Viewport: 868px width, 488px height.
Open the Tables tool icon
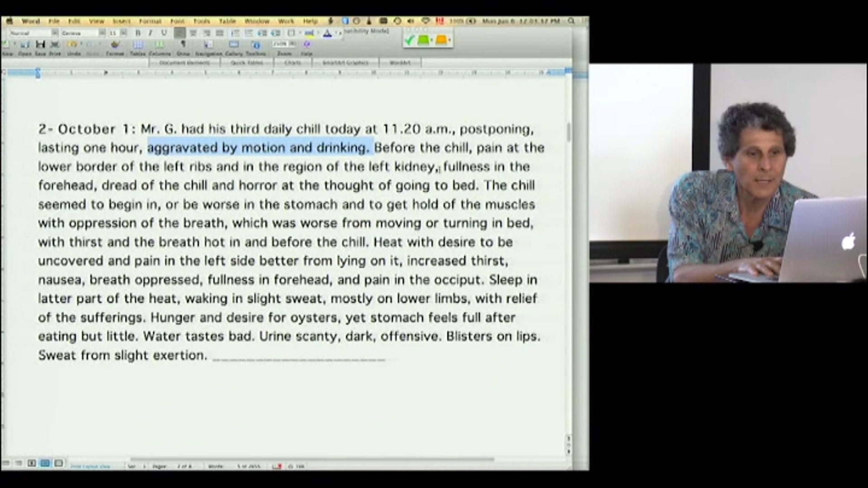138,44
